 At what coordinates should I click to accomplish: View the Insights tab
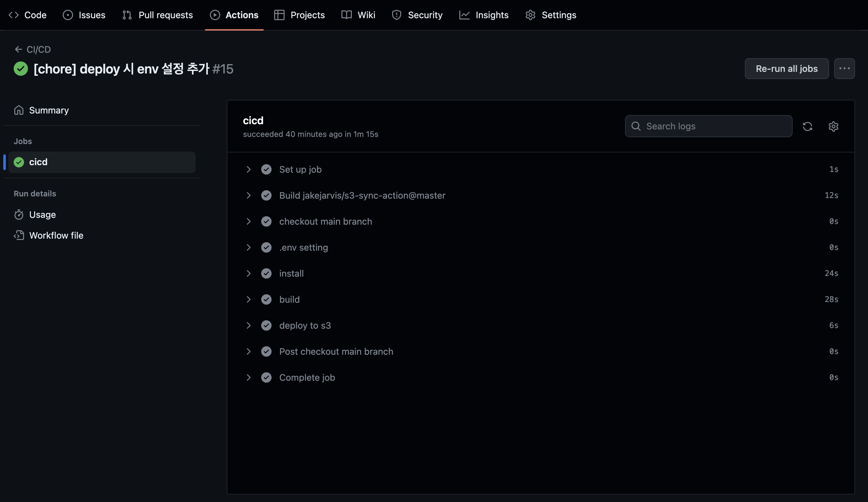[484, 15]
